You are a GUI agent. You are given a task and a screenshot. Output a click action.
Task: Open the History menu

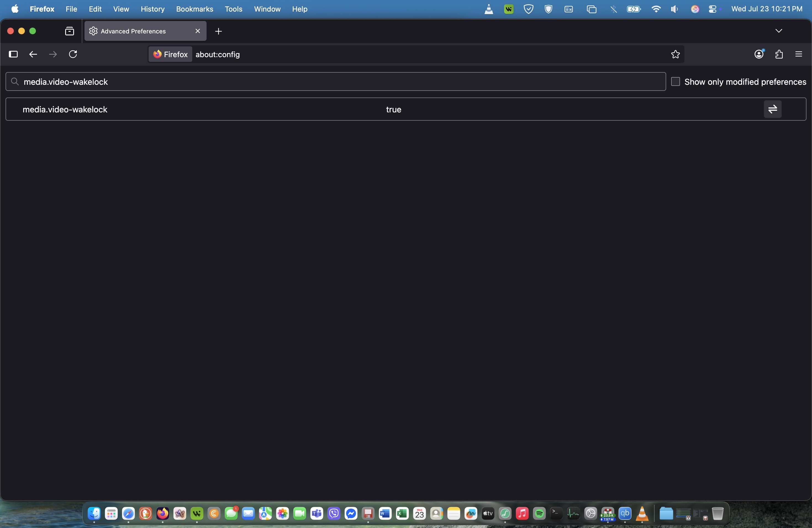click(x=152, y=9)
